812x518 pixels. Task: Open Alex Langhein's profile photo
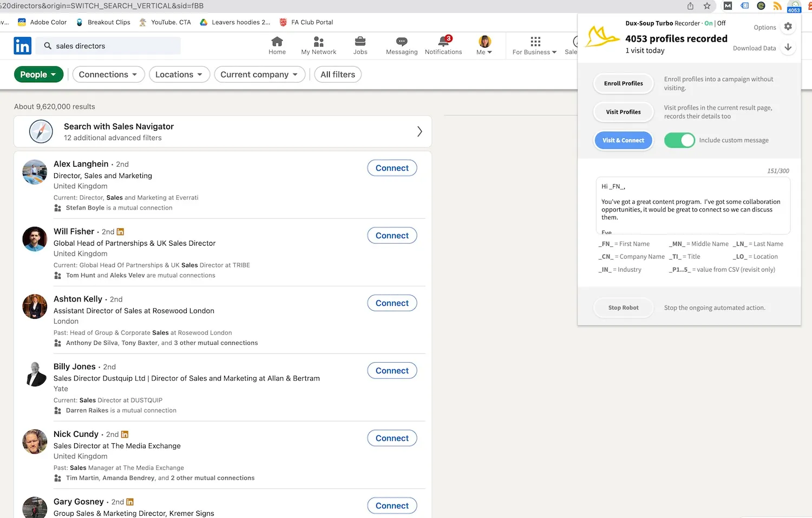[35, 172]
